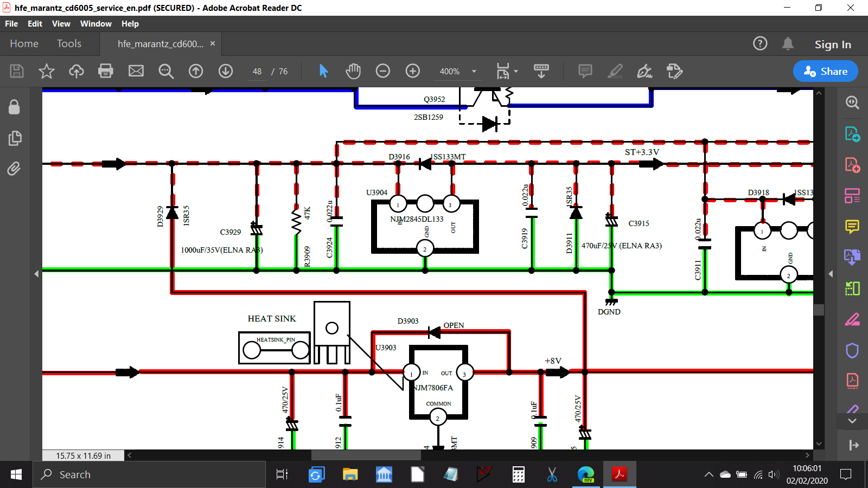Screen dimensions: 868x488
Task: Open the View menu
Action: [61, 24]
